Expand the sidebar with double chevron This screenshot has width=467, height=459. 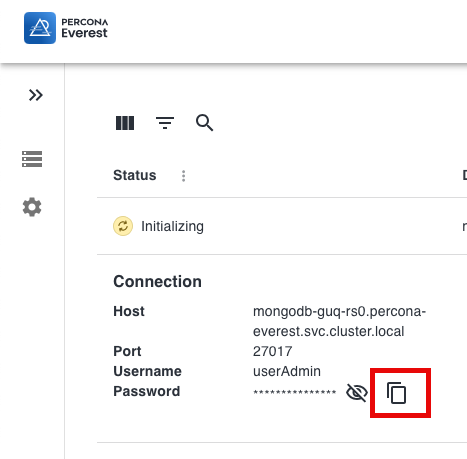click(x=36, y=95)
